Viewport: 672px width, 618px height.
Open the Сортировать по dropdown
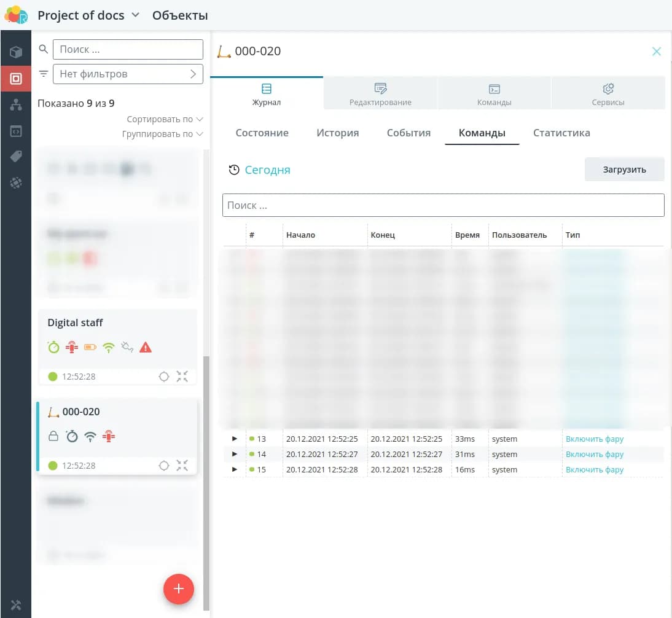165,119
